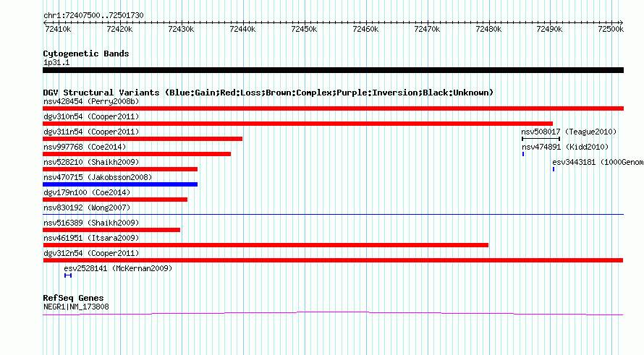This screenshot has width=644, height=355.
Task: Click the DGV Structural Variants track heading
Action: 268,93
